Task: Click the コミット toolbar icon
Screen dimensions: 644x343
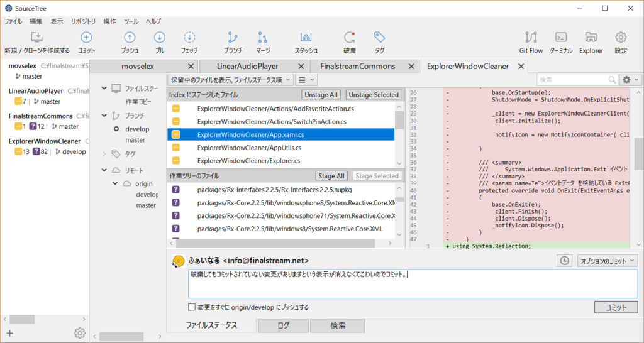Action: (x=86, y=38)
